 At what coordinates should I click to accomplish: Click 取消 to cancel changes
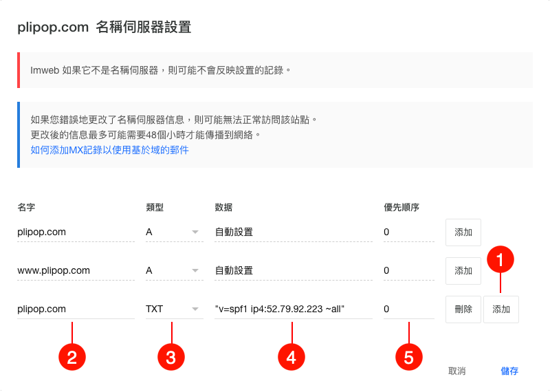tap(456, 371)
